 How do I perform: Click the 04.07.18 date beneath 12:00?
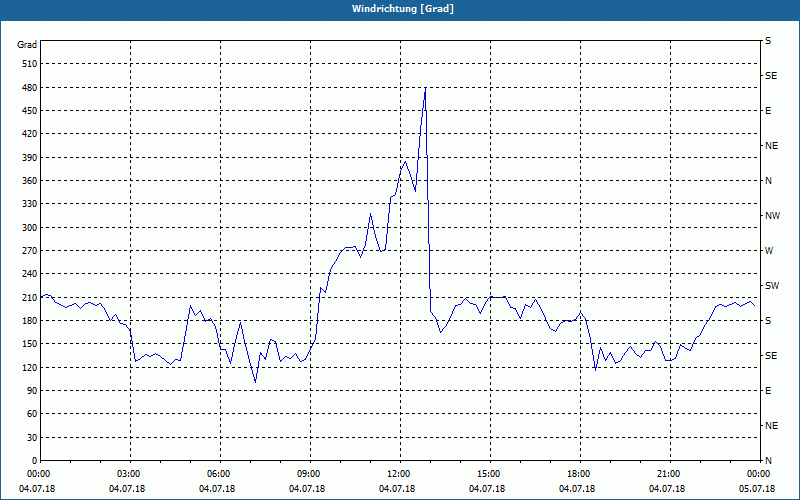coord(397,489)
